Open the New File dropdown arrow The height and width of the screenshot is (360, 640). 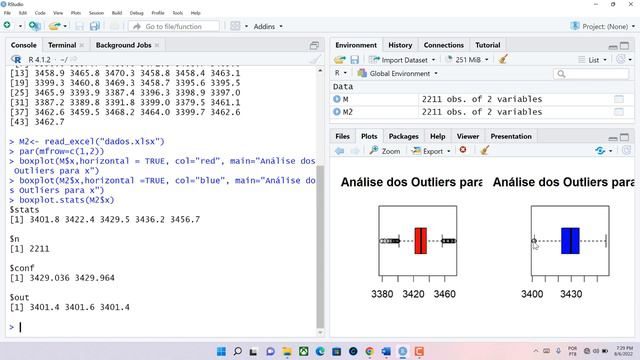(20, 26)
